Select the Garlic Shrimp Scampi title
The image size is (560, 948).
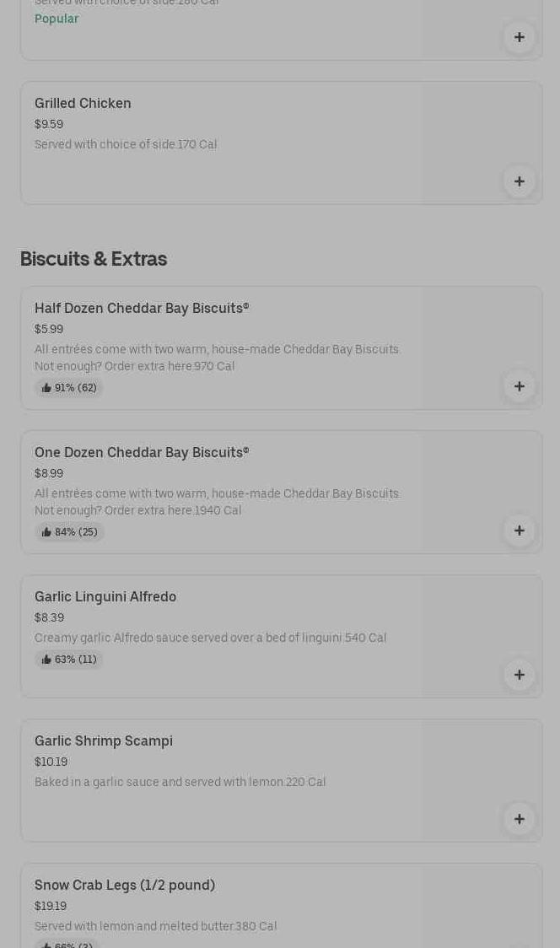(104, 741)
